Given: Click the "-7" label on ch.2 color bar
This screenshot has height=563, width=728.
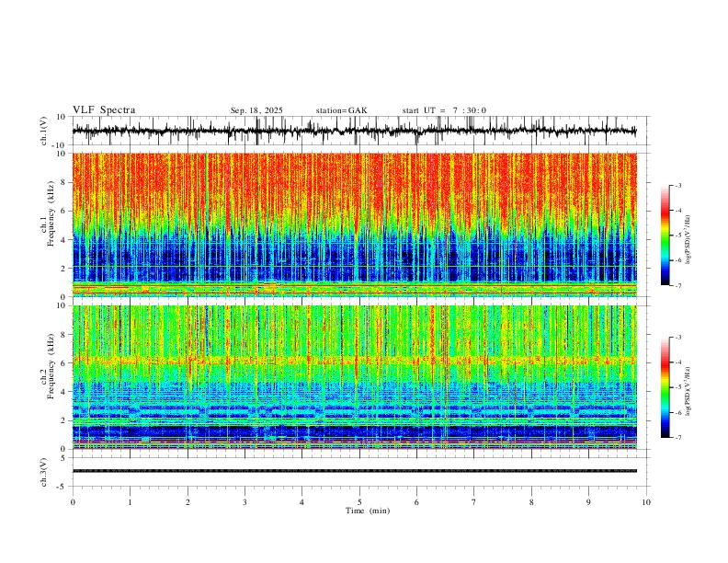Looking at the screenshot, I should pos(678,437).
